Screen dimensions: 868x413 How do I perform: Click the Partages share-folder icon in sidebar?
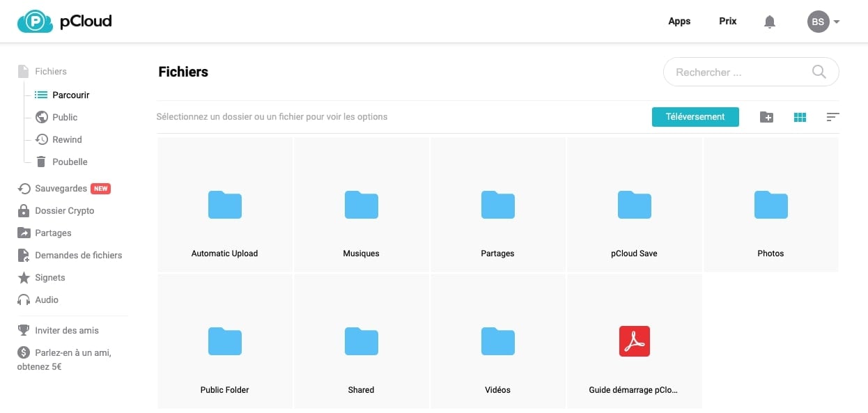24,233
